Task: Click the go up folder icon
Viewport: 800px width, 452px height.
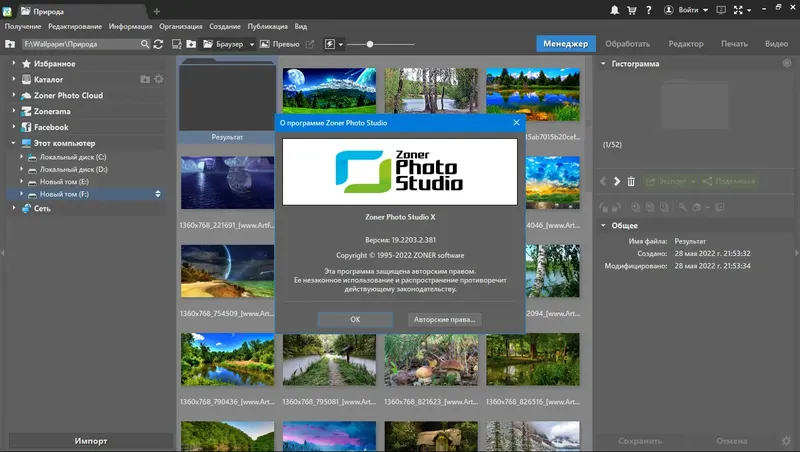Action: [9, 45]
